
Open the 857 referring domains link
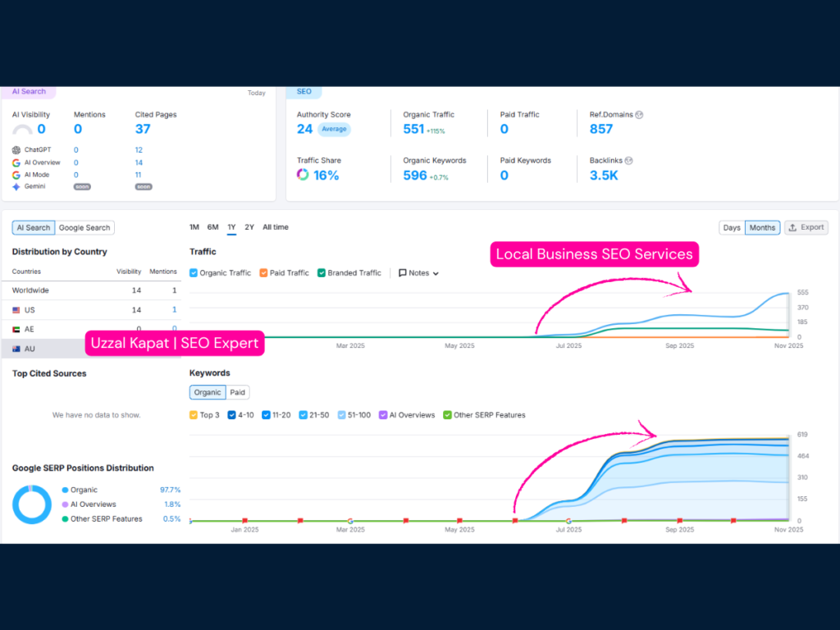600,129
